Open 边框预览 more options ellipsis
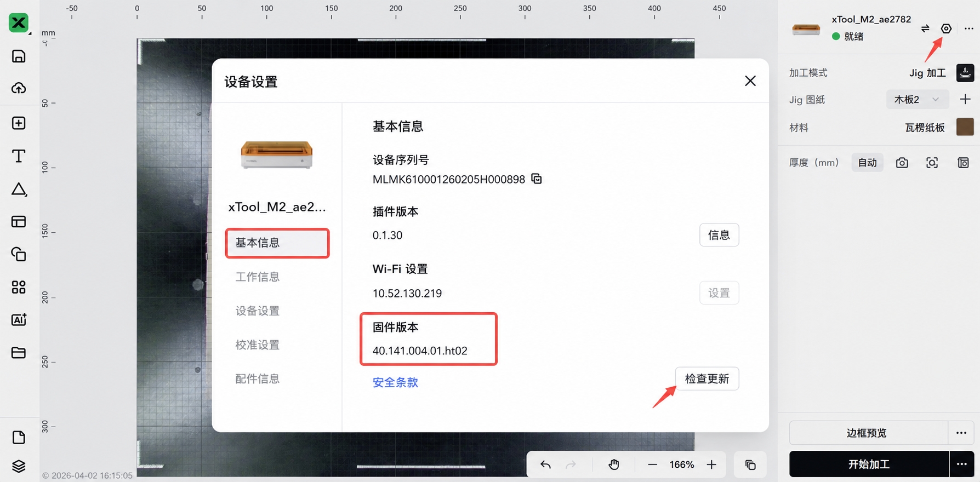 pos(961,433)
